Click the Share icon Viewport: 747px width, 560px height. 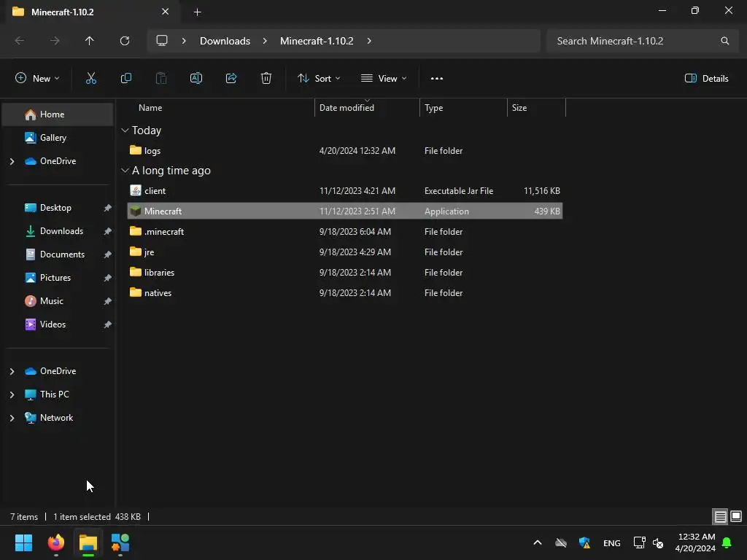231,79
